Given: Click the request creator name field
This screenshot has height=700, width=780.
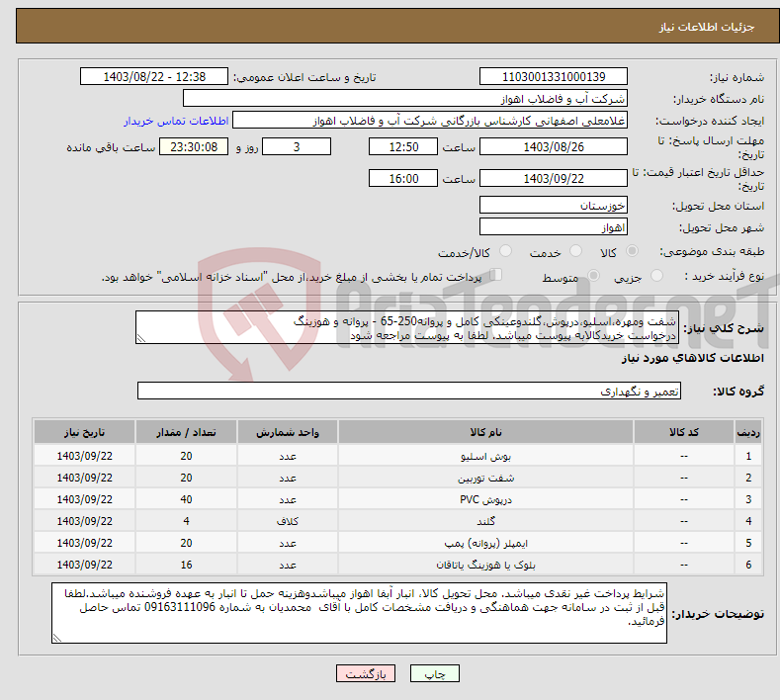Looking at the screenshot, I should coord(430,121).
